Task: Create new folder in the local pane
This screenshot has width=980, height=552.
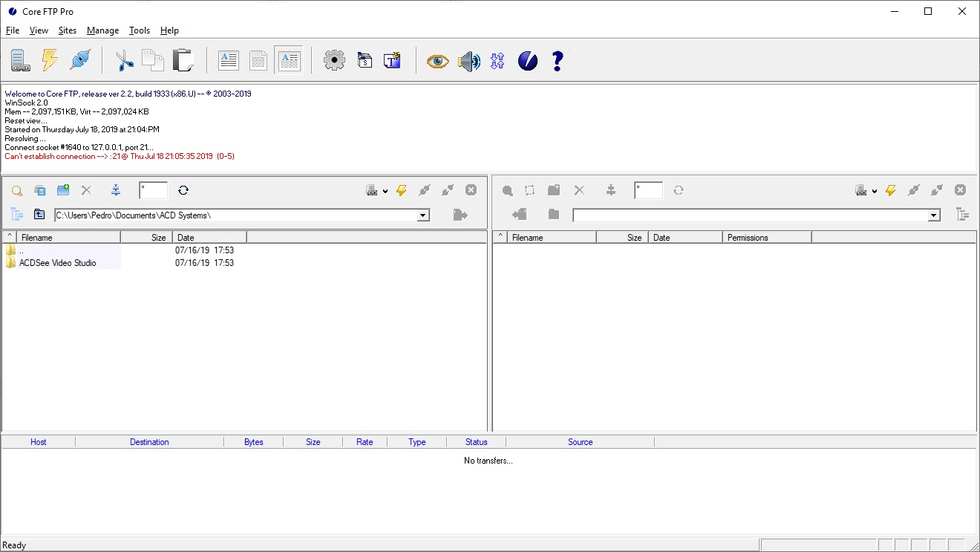Action: pos(63,190)
